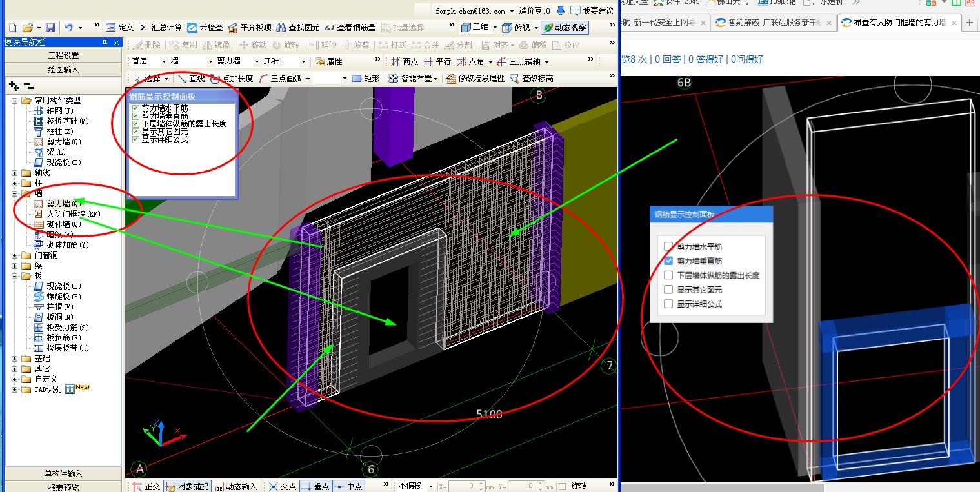980x492 pixels.
Task: Click 查改标高 check elevation
Action: pyautogui.click(x=532, y=78)
